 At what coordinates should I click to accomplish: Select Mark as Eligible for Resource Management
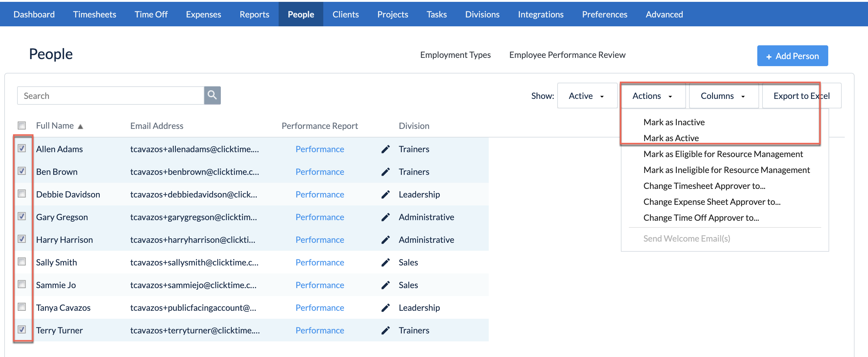(723, 154)
